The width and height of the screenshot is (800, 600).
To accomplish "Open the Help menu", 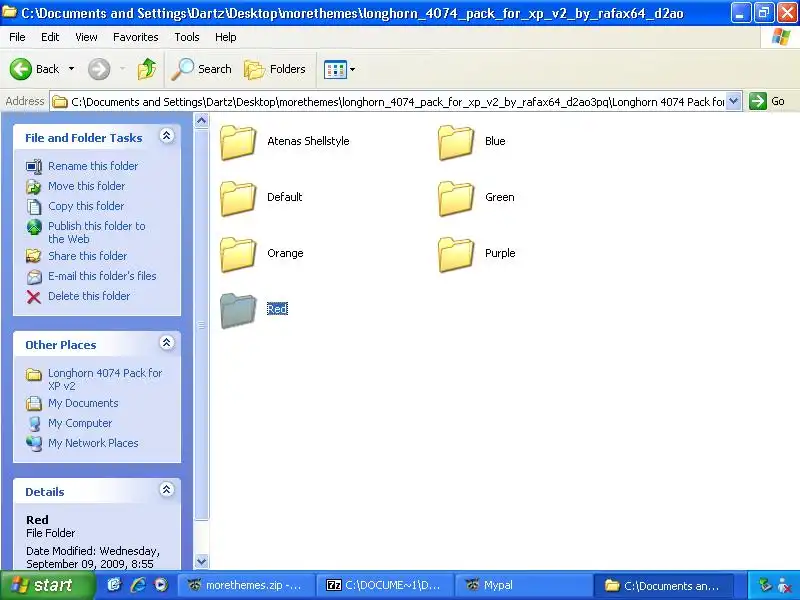I will [226, 37].
